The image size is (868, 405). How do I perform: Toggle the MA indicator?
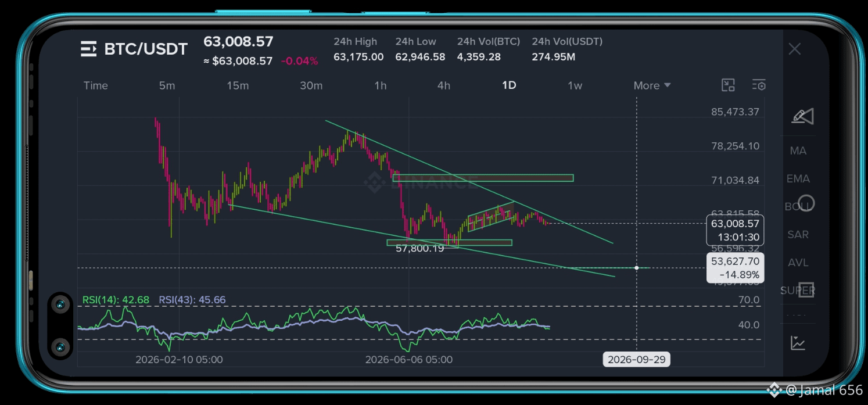[798, 150]
